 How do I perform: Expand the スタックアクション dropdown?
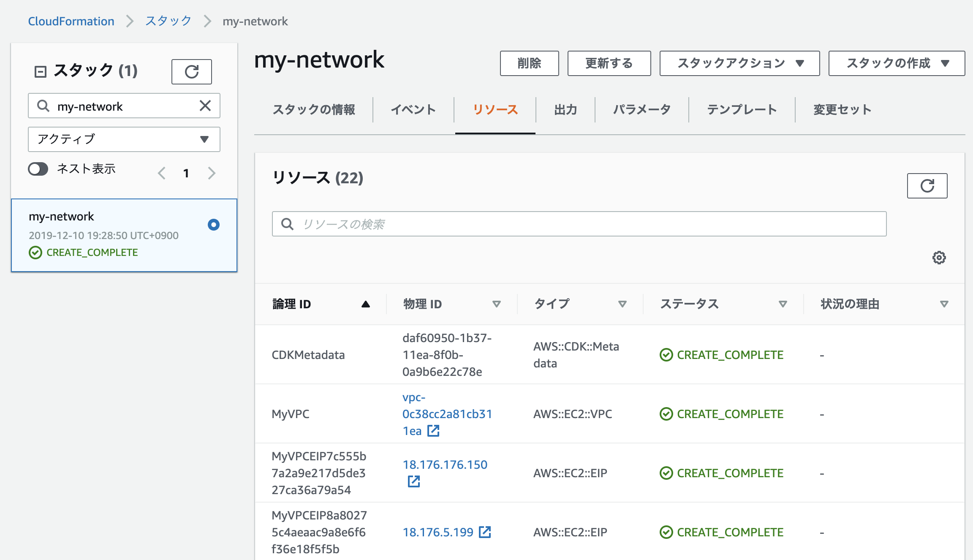[739, 63]
